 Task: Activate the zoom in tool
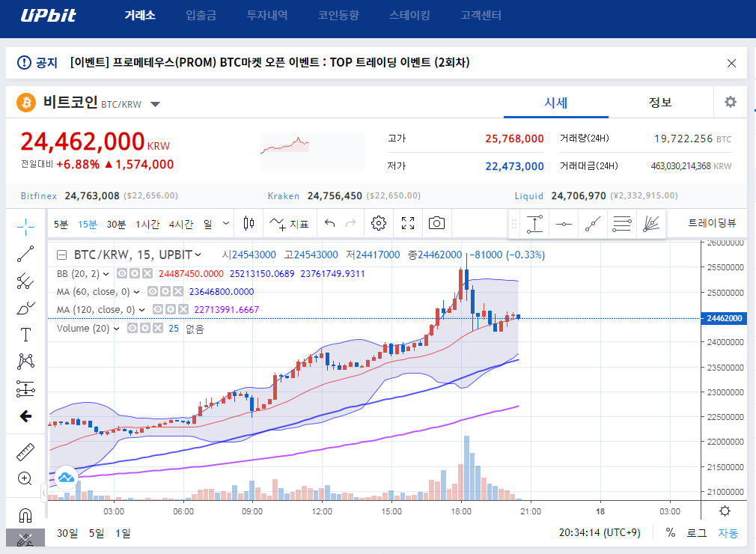pyautogui.click(x=25, y=478)
